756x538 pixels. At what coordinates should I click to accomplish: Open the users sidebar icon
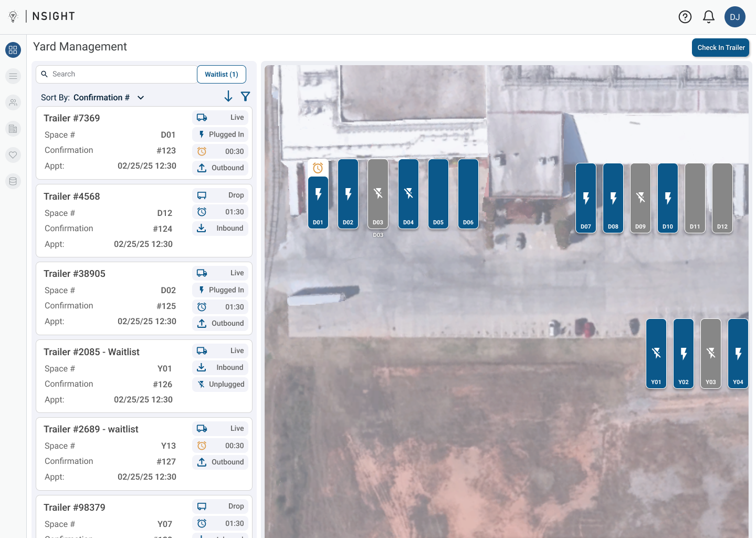(x=13, y=102)
